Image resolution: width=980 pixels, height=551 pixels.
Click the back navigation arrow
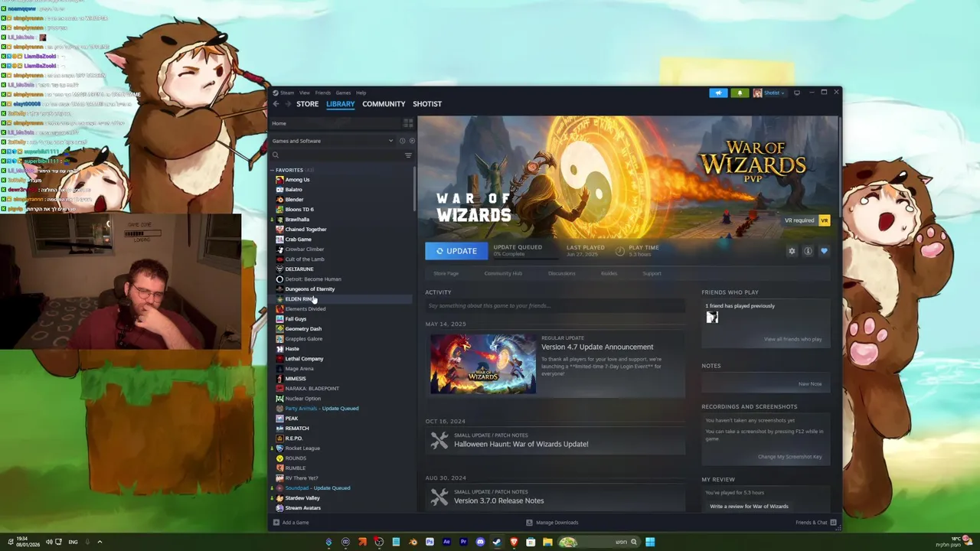[276, 104]
